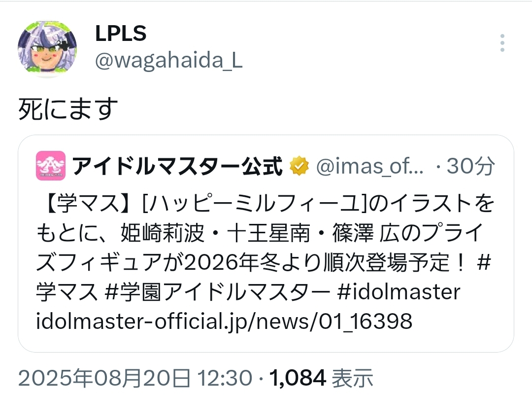This screenshot has height=396, width=532.
Task: Open the LPLS profile avatar
Action: 47,50
